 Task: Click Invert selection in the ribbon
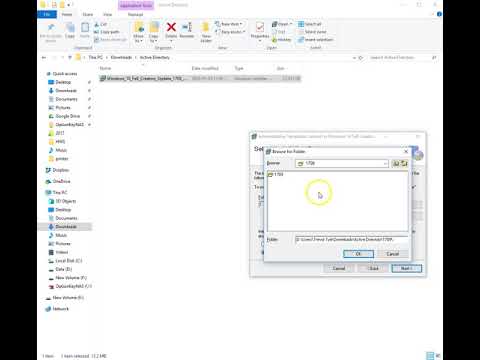(315, 40)
